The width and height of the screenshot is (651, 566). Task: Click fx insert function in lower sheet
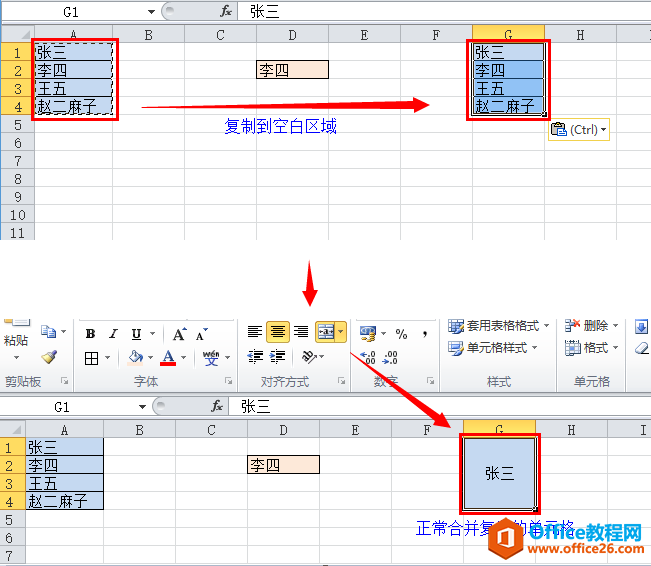pos(217,406)
